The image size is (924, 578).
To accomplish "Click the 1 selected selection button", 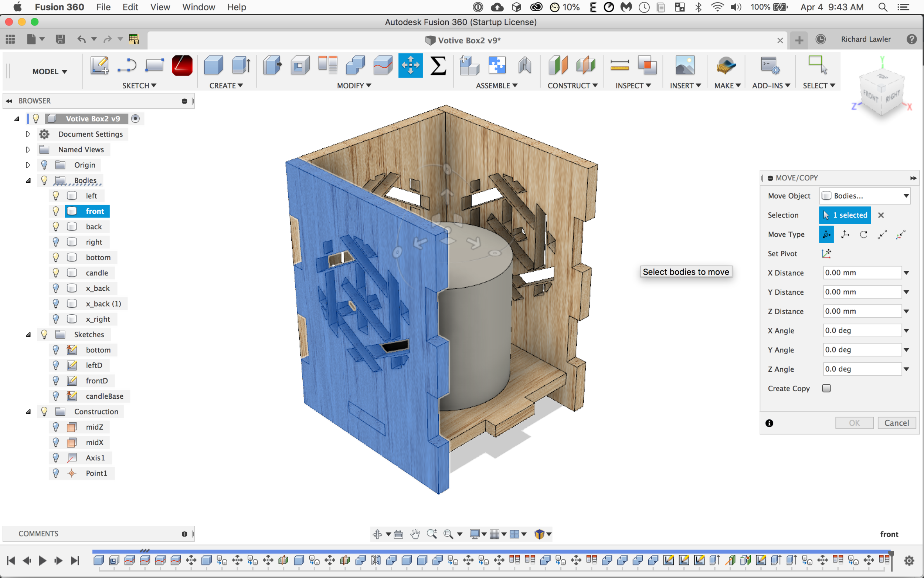I will [845, 215].
